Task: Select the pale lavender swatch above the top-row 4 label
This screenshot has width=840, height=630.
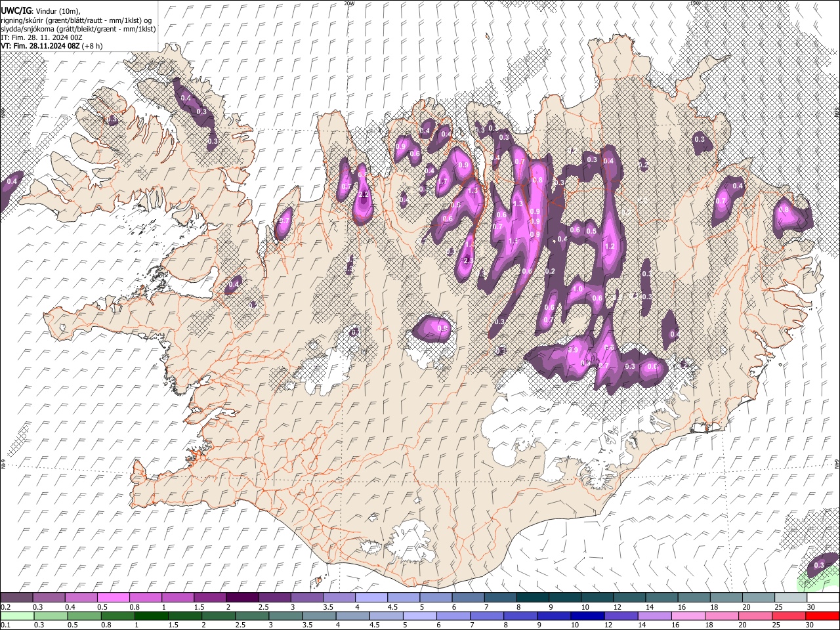Action: click(x=371, y=597)
